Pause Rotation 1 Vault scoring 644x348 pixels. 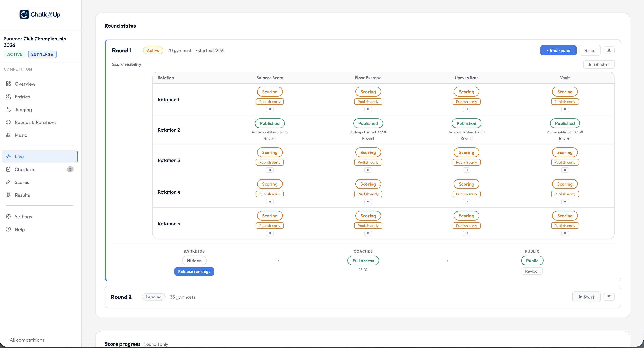click(565, 109)
